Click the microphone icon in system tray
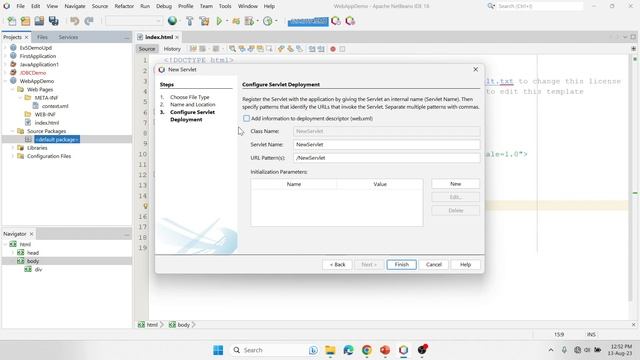 tap(564, 350)
